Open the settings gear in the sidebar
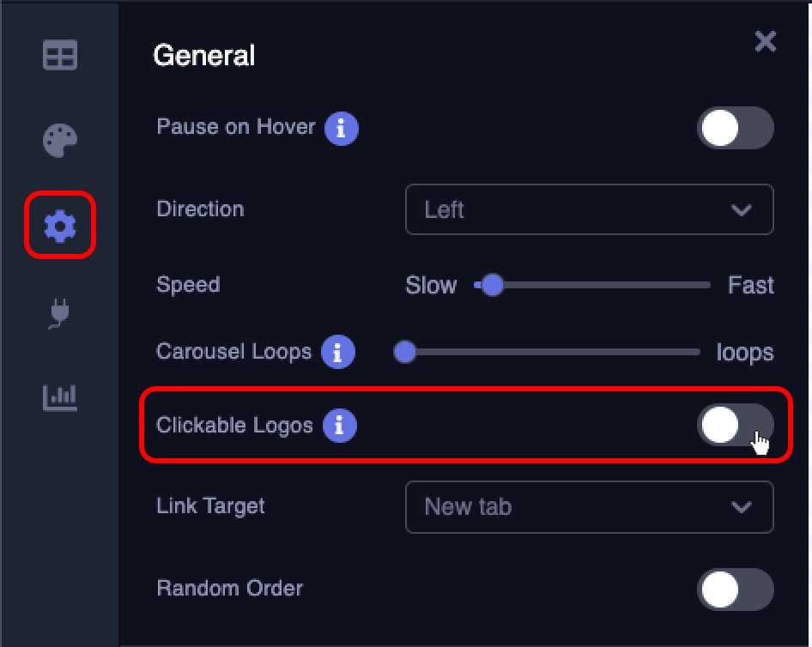This screenshot has width=812, height=647. point(58,226)
